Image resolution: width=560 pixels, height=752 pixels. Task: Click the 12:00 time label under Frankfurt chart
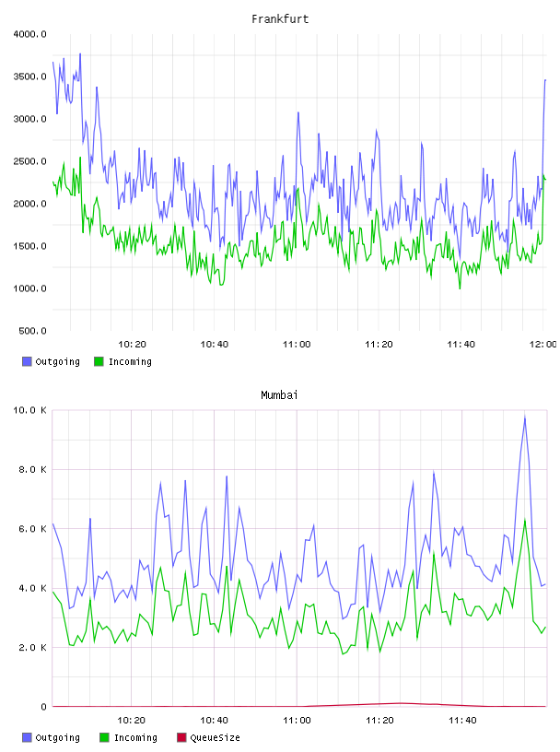[x=542, y=345]
